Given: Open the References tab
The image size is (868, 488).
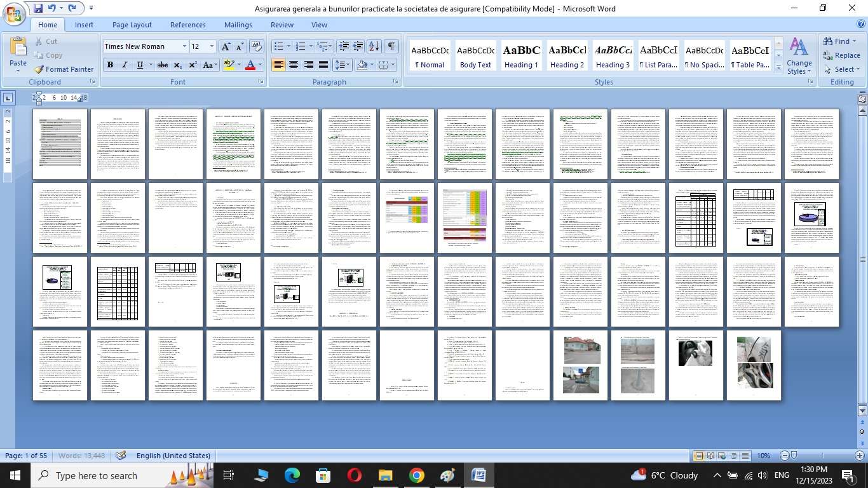Looking at the screenshot, I should pyautogui.click(x=187, y=25).
